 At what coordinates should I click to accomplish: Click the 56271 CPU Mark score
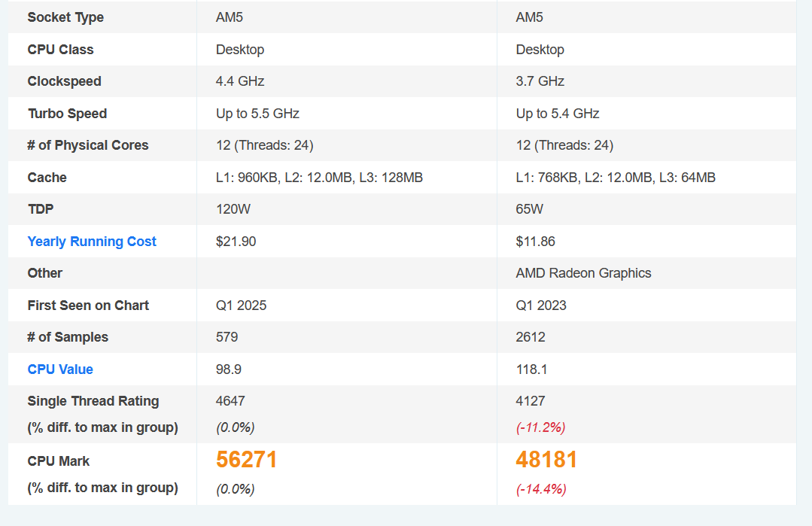(x=247, y=460)
